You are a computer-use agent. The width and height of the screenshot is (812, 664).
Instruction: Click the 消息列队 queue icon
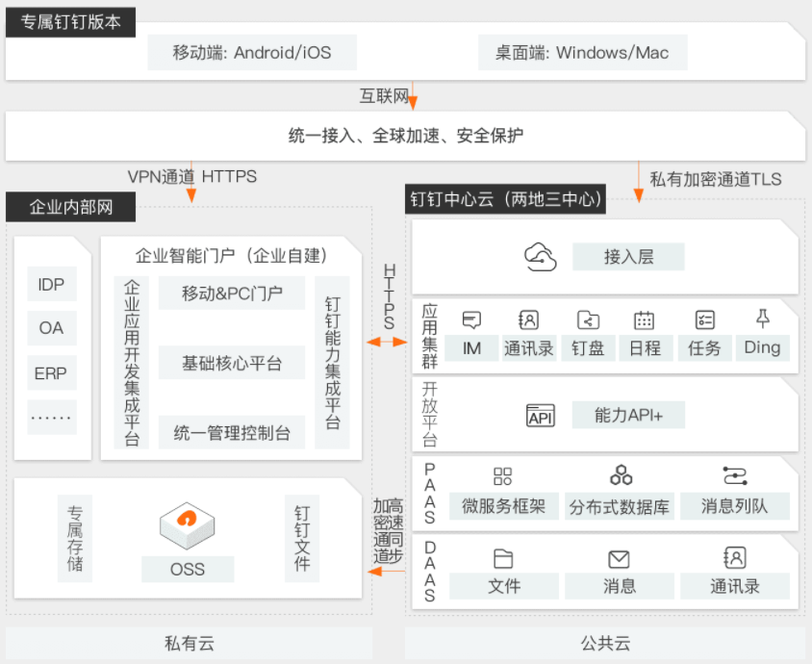tap(735, 475)
